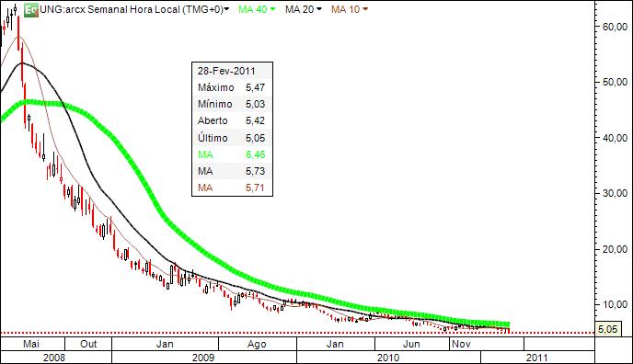The image size is (633, 364).
Task: Click the Jan month under 2010
Action: coord(335,344)
